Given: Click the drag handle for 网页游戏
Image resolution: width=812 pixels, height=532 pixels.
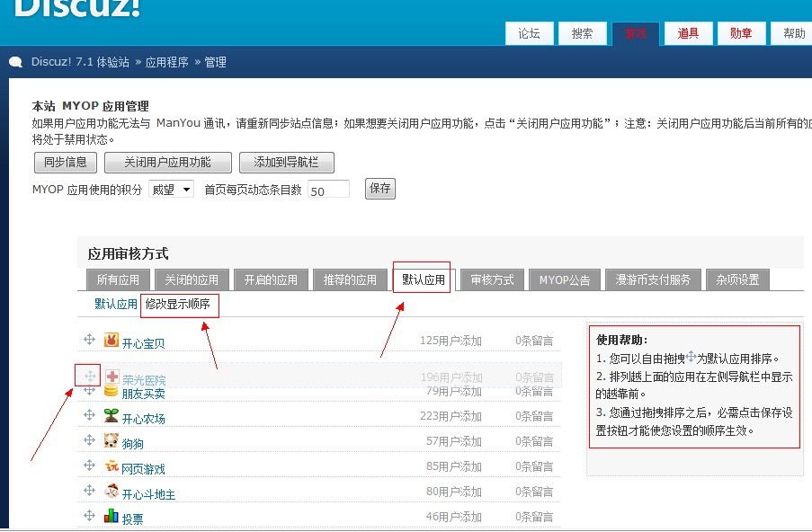Looking at the screenshot, I should coord(89,465).
